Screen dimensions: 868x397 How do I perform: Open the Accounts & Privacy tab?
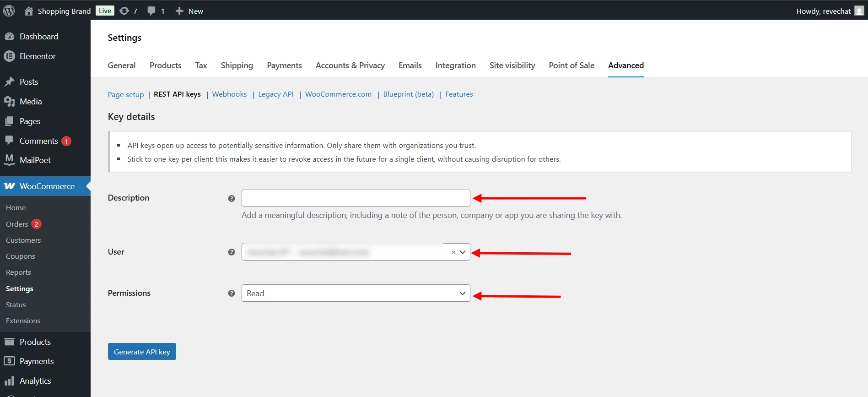pyautogui.click(x=350, y=65)
